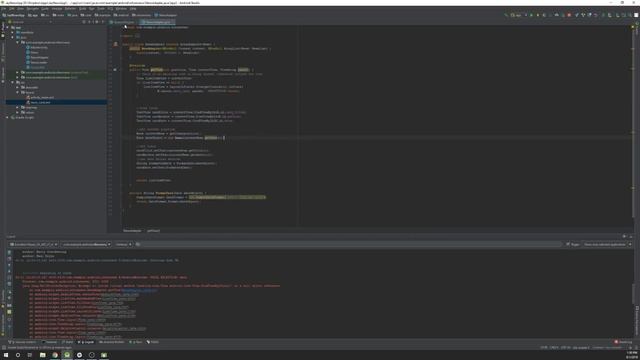Open the Android Profiler tool window tab
Image resolution: width=640 pixels, height=360 pixels.
(x=111, y=342)
